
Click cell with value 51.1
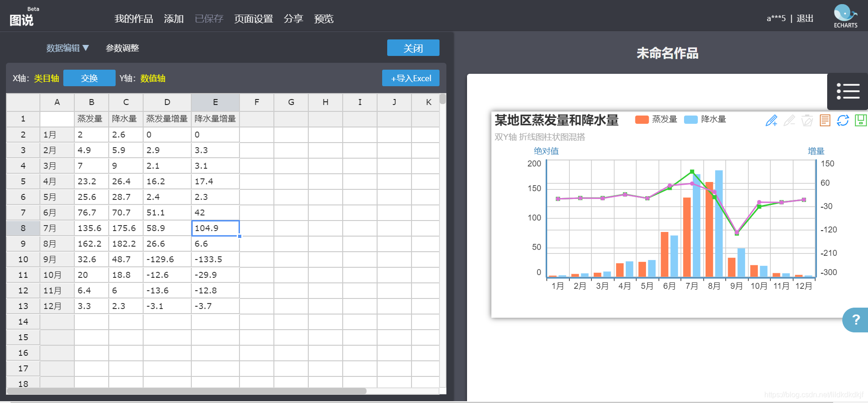pos(167,212)
